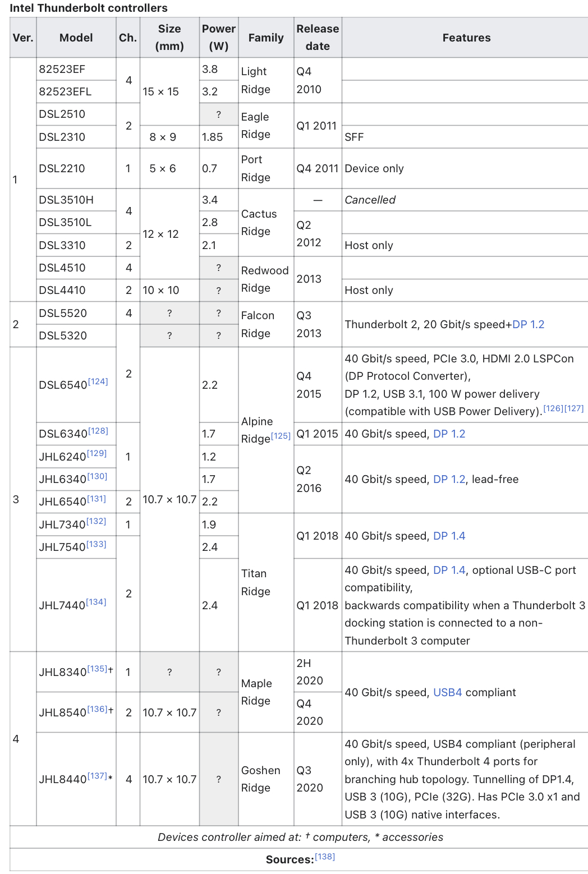
Task: Click the 'Family' column header
Action: 266,38
